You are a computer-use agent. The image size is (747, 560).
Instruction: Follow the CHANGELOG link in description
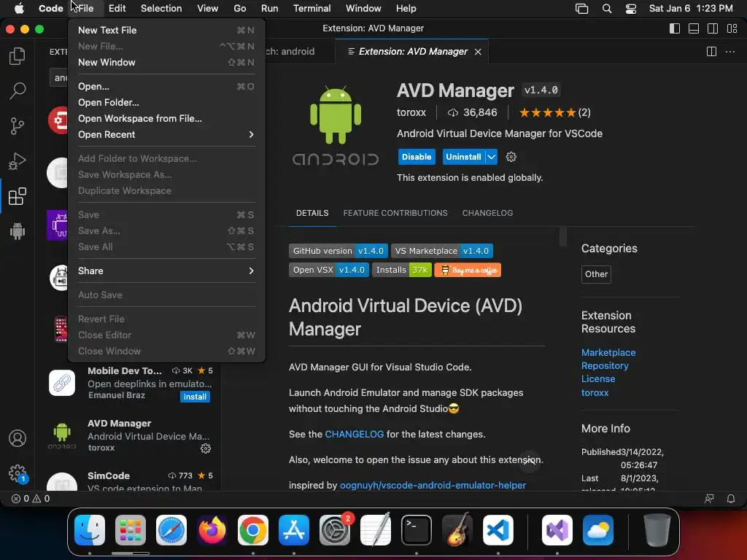354,435
